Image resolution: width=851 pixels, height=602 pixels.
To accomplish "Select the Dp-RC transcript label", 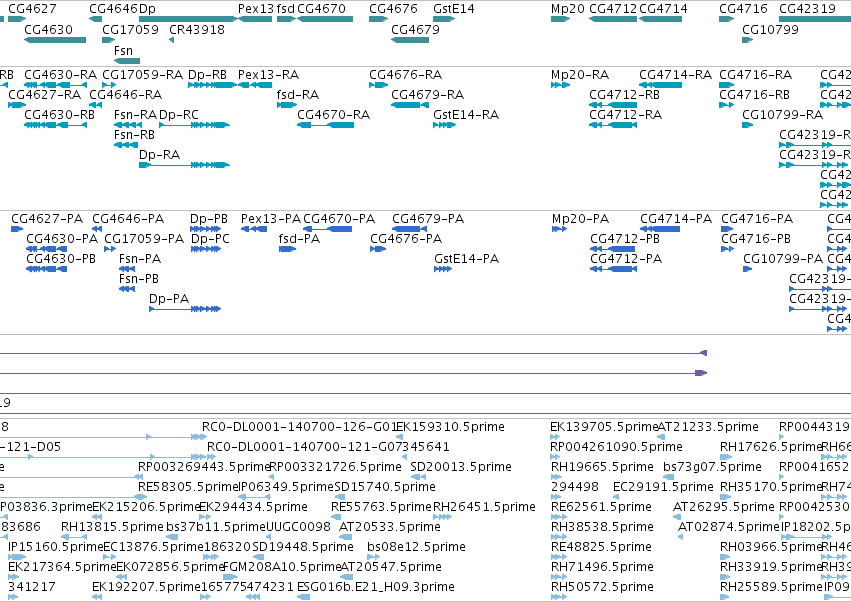I will click(179, 115).
